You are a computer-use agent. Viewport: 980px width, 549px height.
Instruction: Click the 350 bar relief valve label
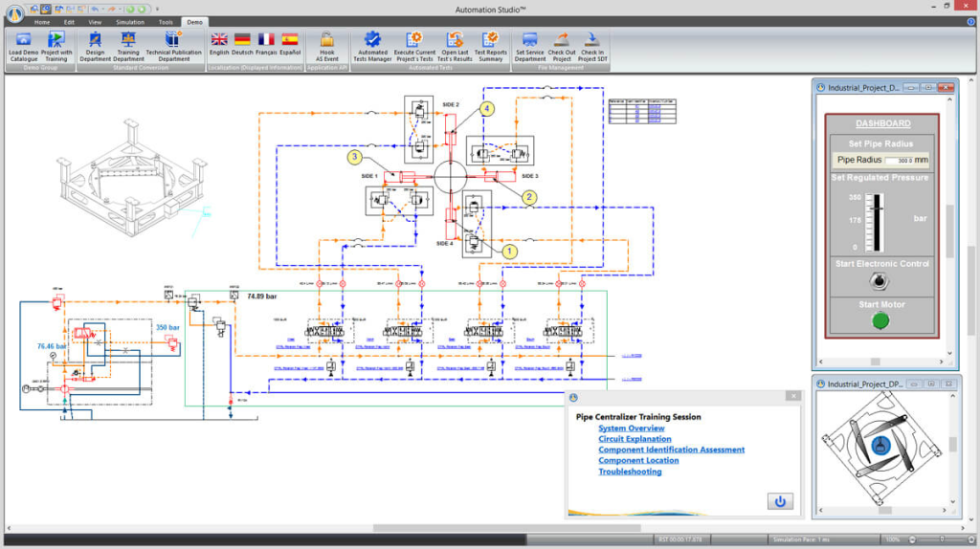click(x=167, y=327)
